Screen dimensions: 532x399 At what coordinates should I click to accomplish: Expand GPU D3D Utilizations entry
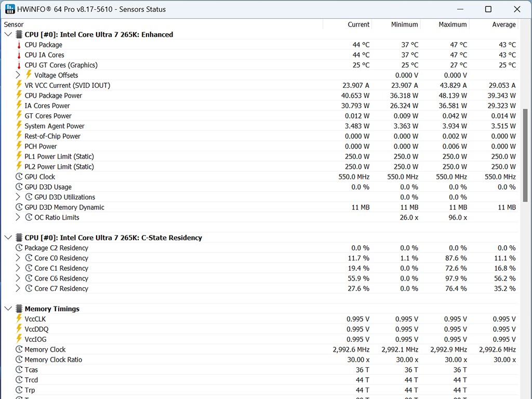coord(18,197)
